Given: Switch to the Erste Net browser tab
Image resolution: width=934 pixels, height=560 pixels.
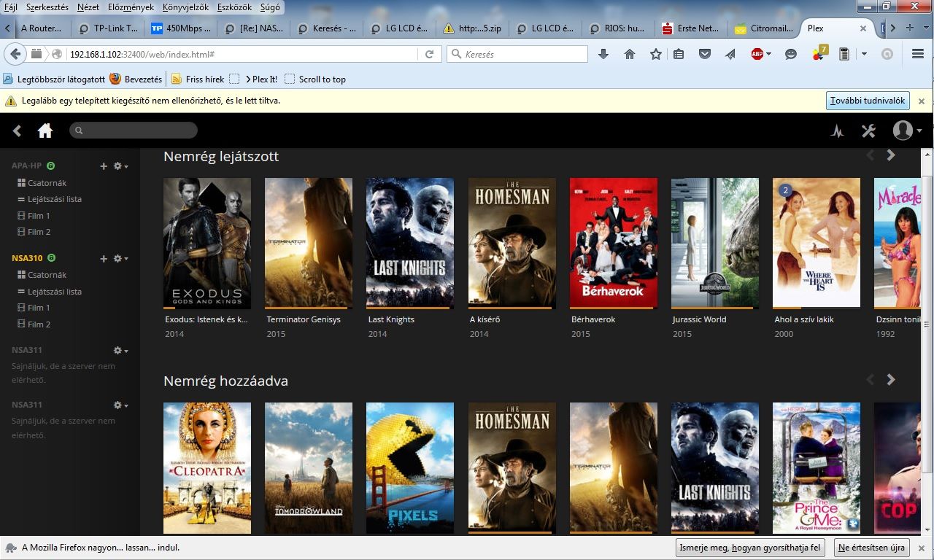Looking at the screenshot, I should coord(692,28).
